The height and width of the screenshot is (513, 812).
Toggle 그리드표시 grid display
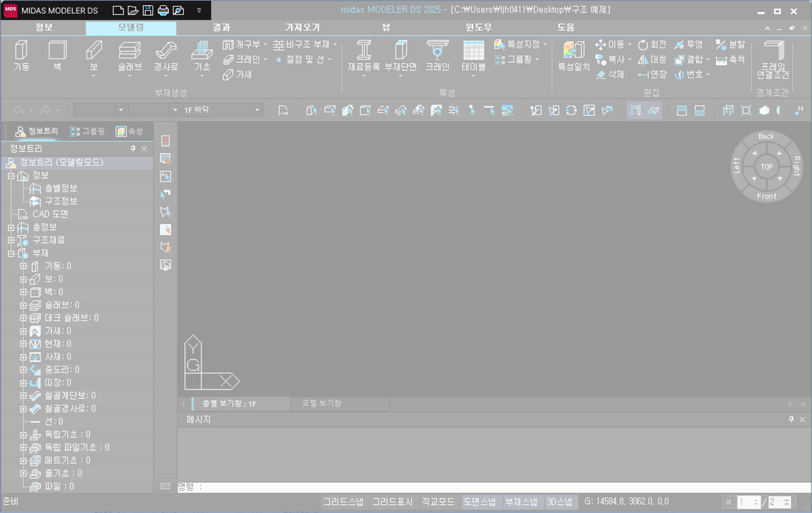click(x=392, y=502)
